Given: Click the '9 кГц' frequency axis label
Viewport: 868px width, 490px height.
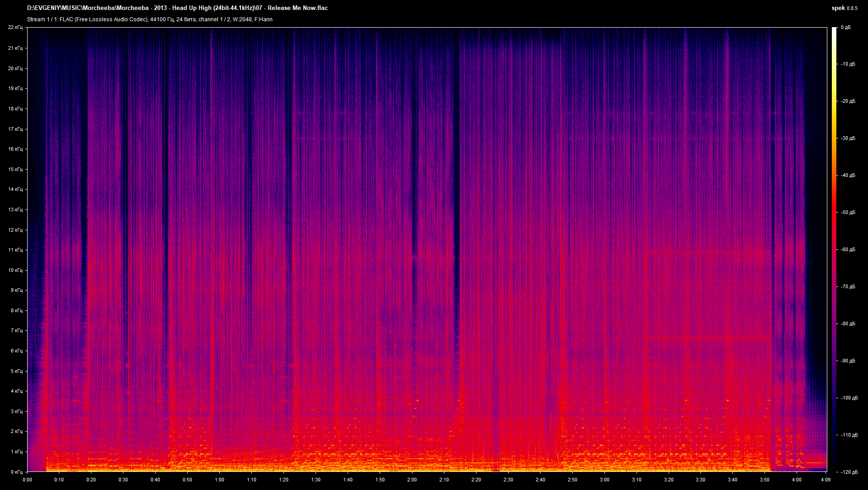Looking at the screenshot, I should point(17,290).
